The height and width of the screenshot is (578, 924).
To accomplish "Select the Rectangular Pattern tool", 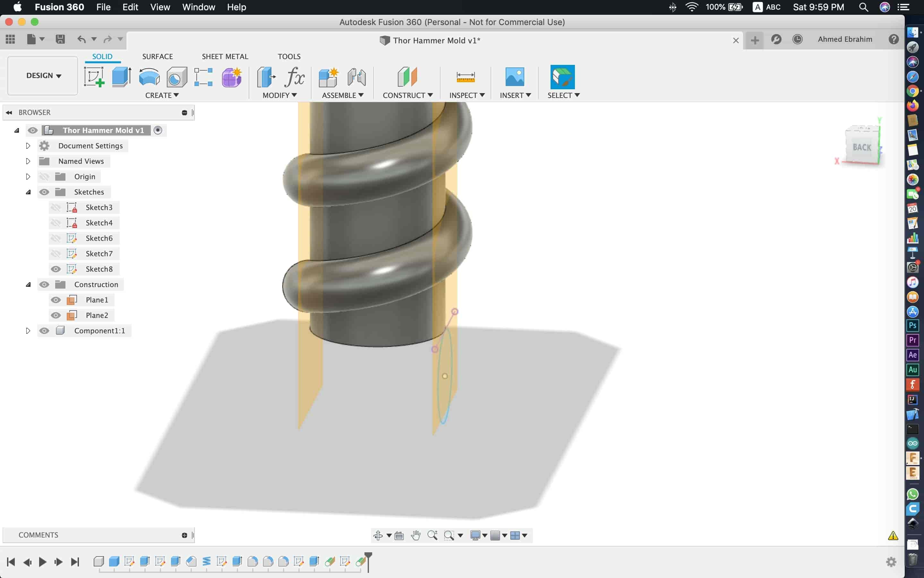I will [203, 77].
